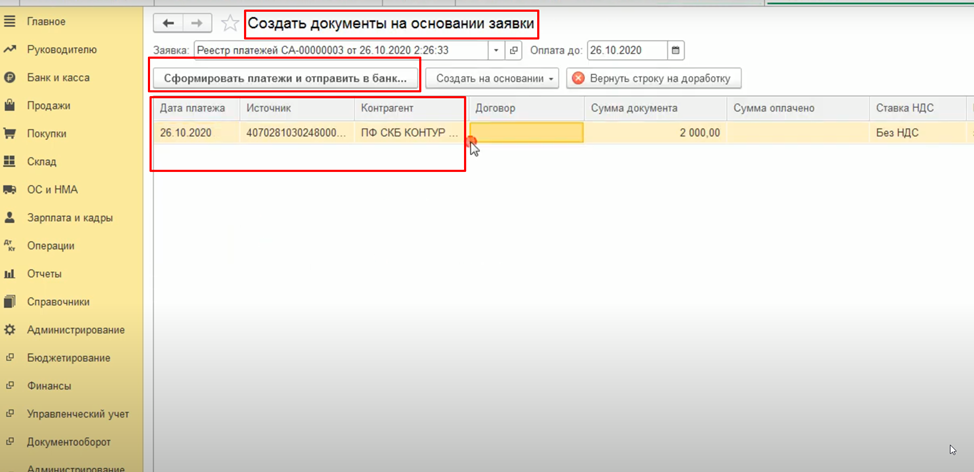Click the Источник column header
Image resolution: width=974 pixels, height=472 pixels.
point(298,109)
